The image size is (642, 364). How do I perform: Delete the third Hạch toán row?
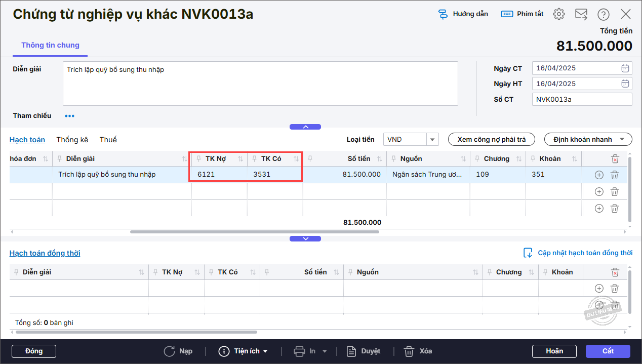tap(615, 208)
